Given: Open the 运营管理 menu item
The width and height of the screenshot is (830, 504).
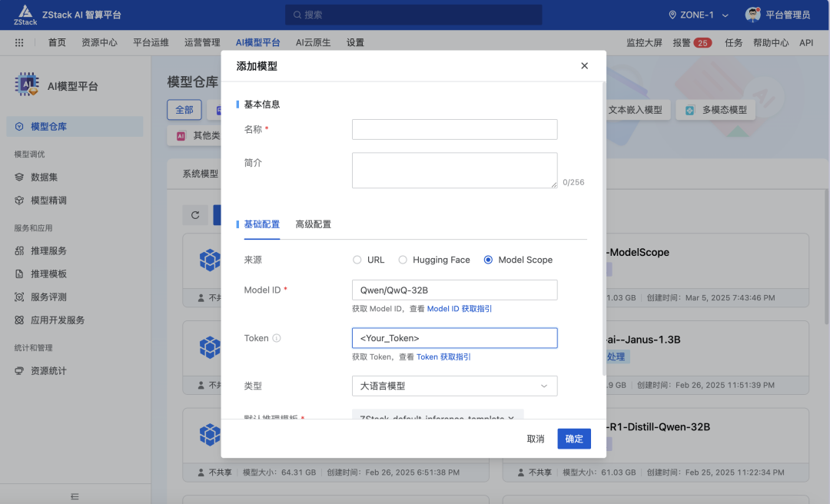Looking at the screenshot, I should tap(202, 42).
